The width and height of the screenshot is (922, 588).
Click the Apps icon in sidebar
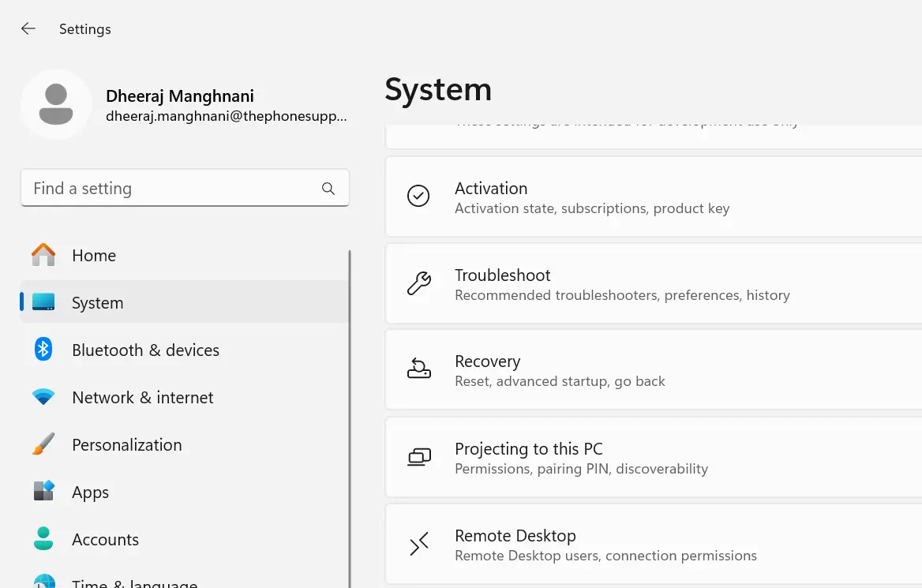click(43, 492)
